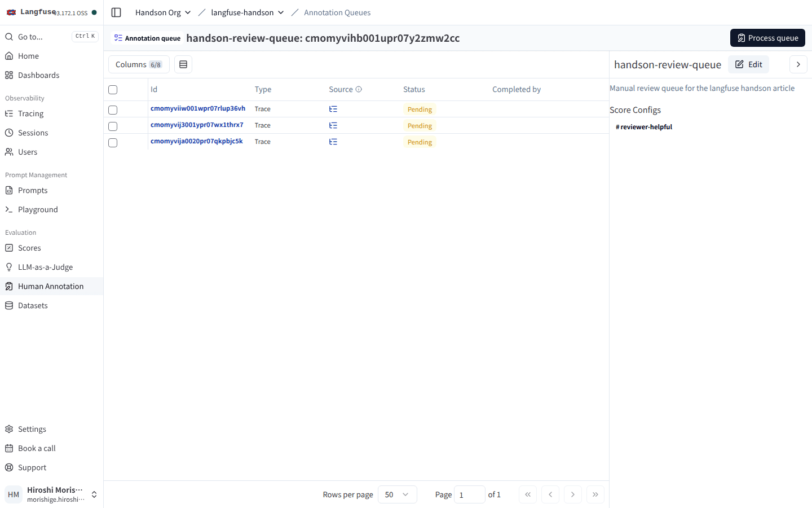Select Human Annotation in sidebar
Screen dimensions: 812x508
[x=51, y=286]
